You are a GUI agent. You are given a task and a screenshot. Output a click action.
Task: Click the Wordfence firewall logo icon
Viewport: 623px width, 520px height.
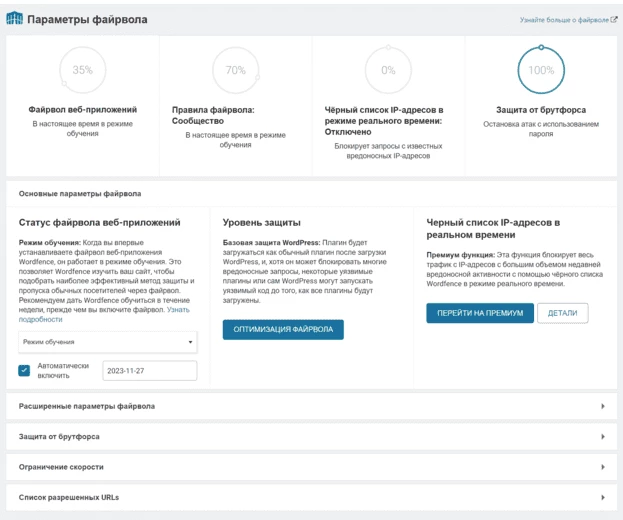coord(15,18)
